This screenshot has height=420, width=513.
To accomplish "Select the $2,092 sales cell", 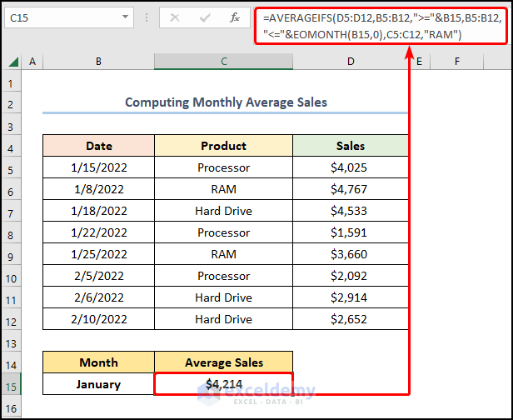I will pyautogui.click(x=351, y=276).
